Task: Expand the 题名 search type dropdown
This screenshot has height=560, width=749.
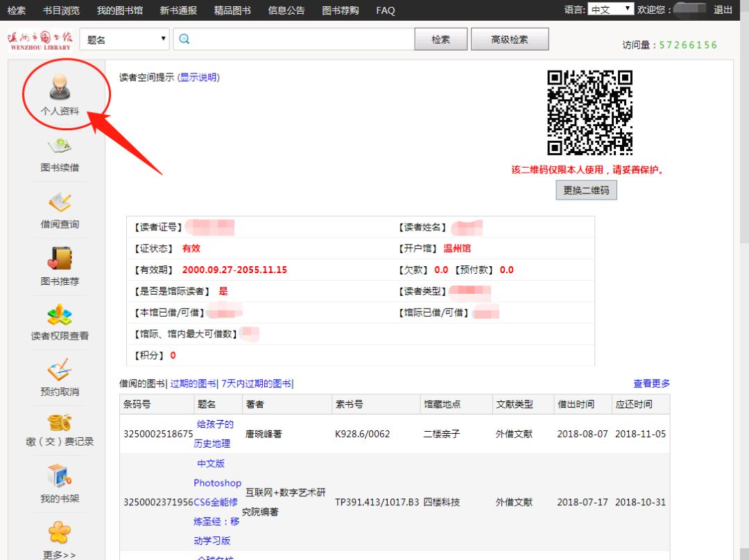Action: [125, 40]
